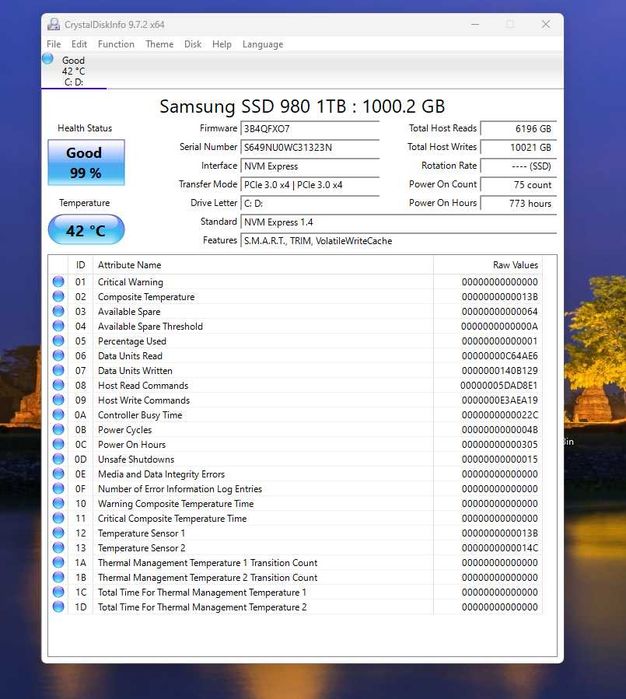Click status orb for Thermal Management Temperature 1 Transition Count
This screenshot has height=699, width=626.
(x=58, y=562)
